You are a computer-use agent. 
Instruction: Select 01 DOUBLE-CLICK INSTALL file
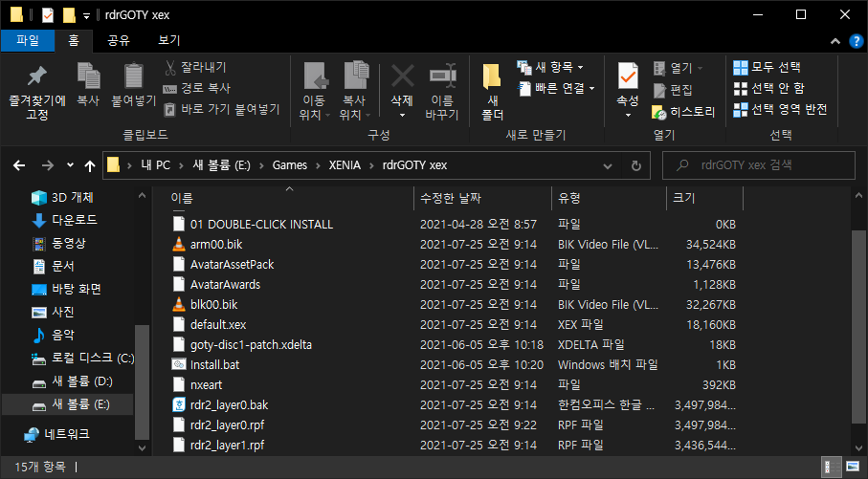point(261,225)
